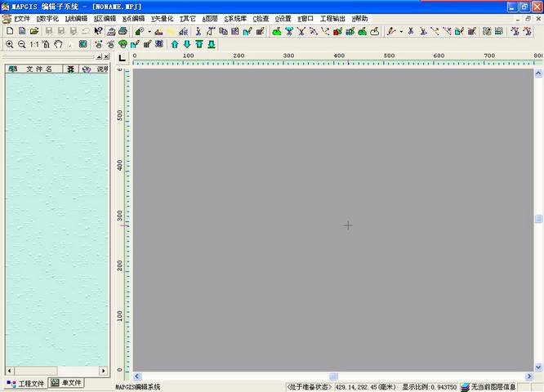The image size is (544, 392).
Task: Open the 系统库 menu
Action: click(x=235, y=19)
